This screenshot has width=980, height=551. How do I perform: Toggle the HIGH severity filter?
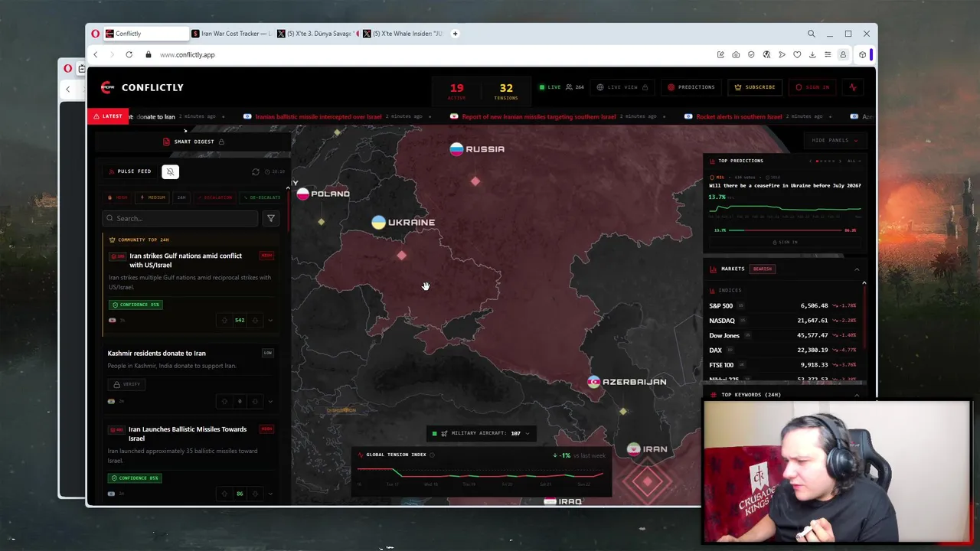click(119, 197)
